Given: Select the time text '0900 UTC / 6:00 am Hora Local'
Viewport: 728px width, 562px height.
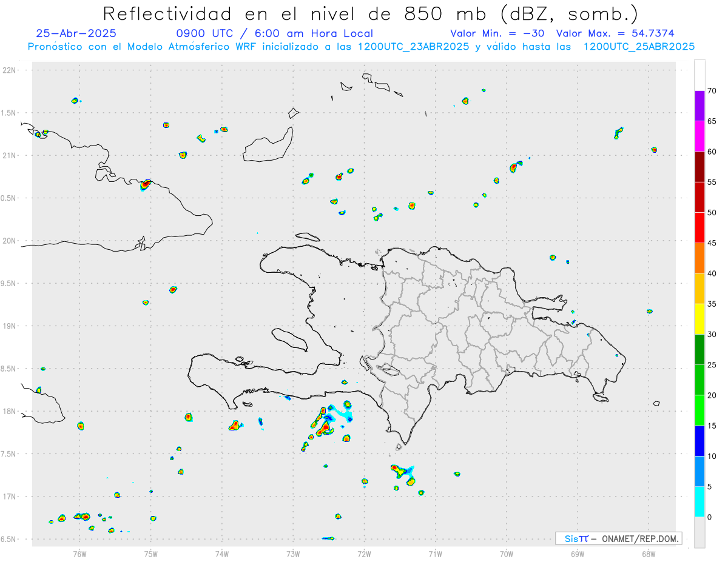Looking at the screenshot, I should [x=275, y=33].
